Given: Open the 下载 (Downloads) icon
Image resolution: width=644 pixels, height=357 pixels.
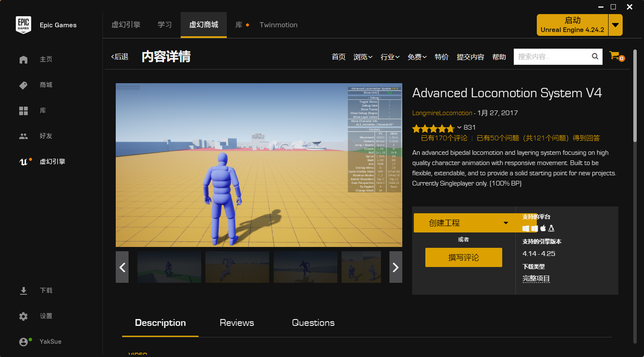Looking at the screenshot, I should [23, 290].
